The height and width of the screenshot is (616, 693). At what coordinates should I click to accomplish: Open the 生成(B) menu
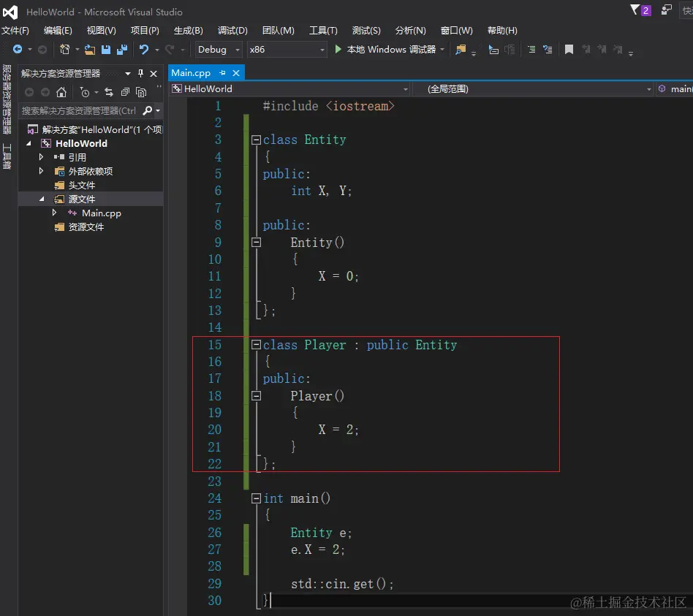coord(189,31)
